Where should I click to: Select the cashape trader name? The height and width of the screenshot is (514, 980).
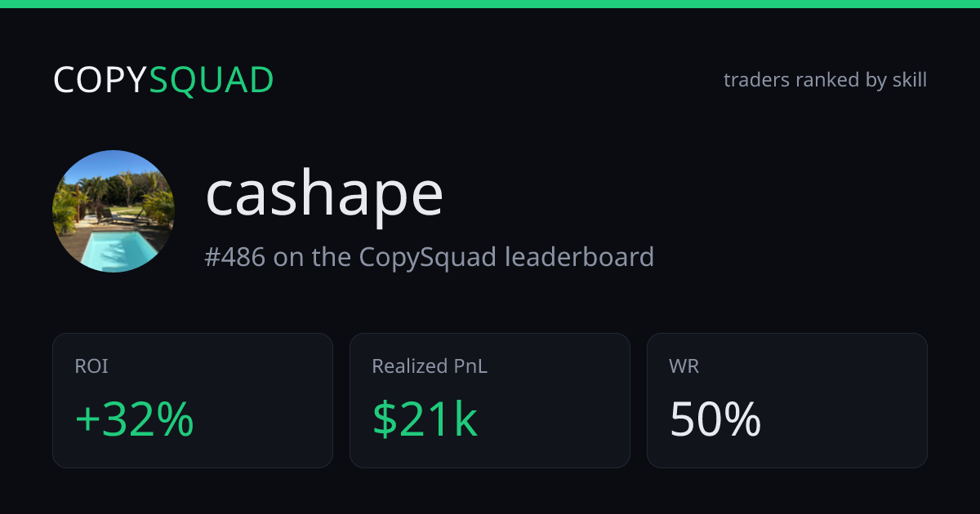tap(324, 196)
